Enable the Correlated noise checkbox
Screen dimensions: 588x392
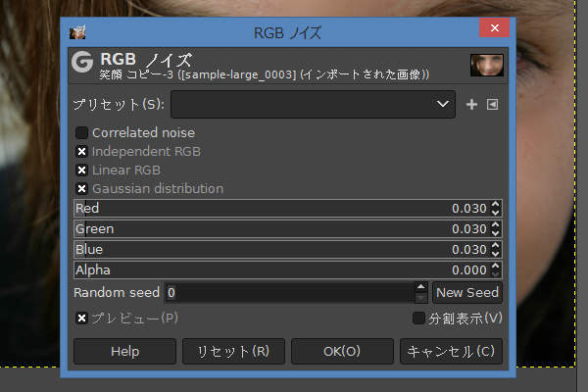click(81, 132)
